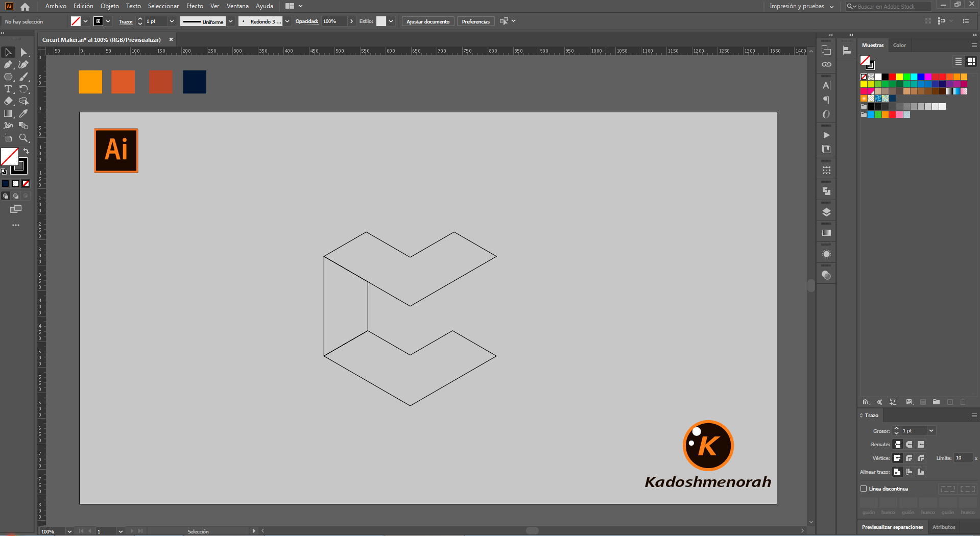Open the Links panel icon

(x=826, y=64)
